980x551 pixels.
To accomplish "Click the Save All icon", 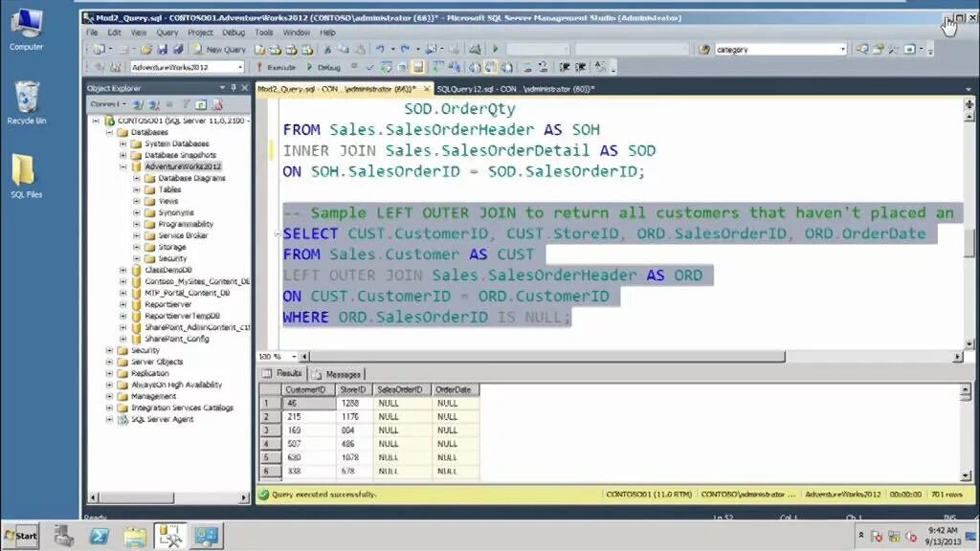I will [x=178, y=50].
